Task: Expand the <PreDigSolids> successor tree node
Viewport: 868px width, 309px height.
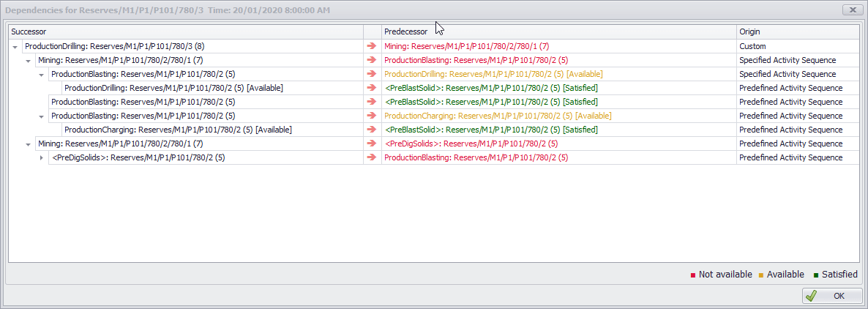Action: pyautogui.click(x=42, y=158)
